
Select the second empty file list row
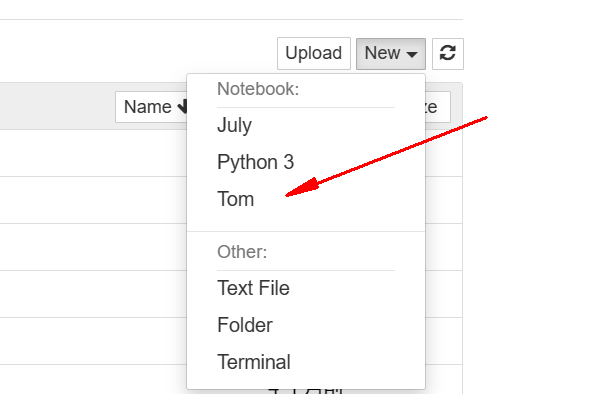pyautogui.click(x=94, y=200)
